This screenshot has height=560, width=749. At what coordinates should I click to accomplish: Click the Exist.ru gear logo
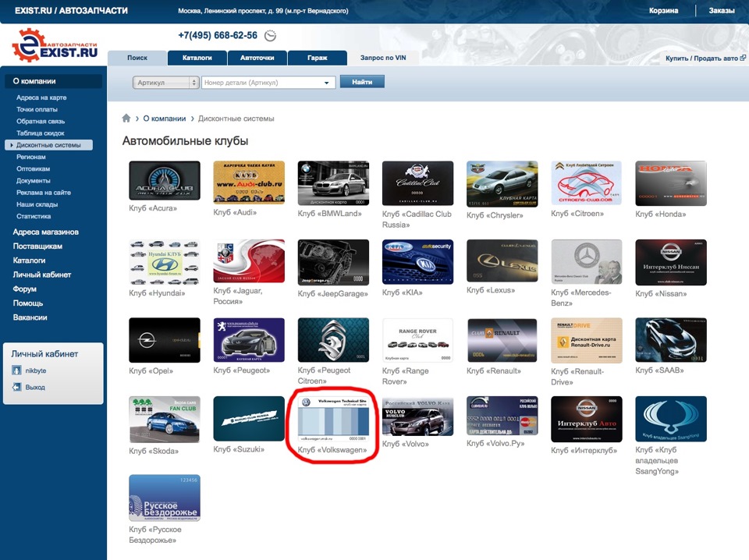(x=55, y=45)
